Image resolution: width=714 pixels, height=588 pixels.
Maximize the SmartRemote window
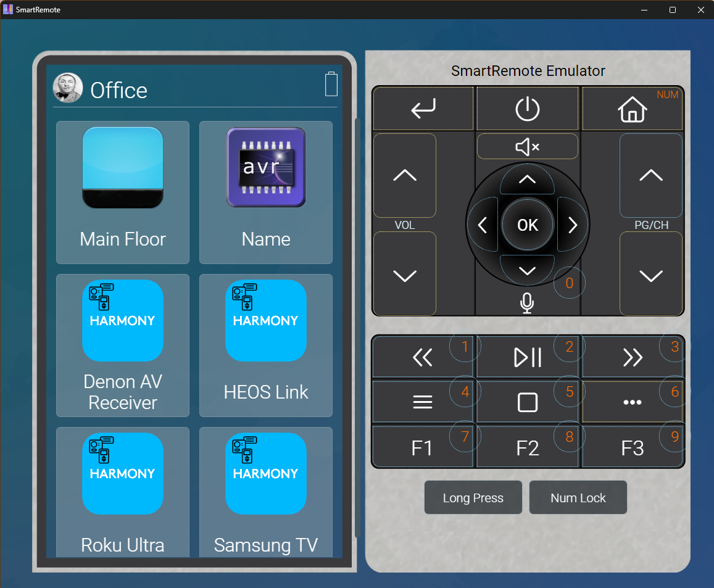[x=672, y=9]
